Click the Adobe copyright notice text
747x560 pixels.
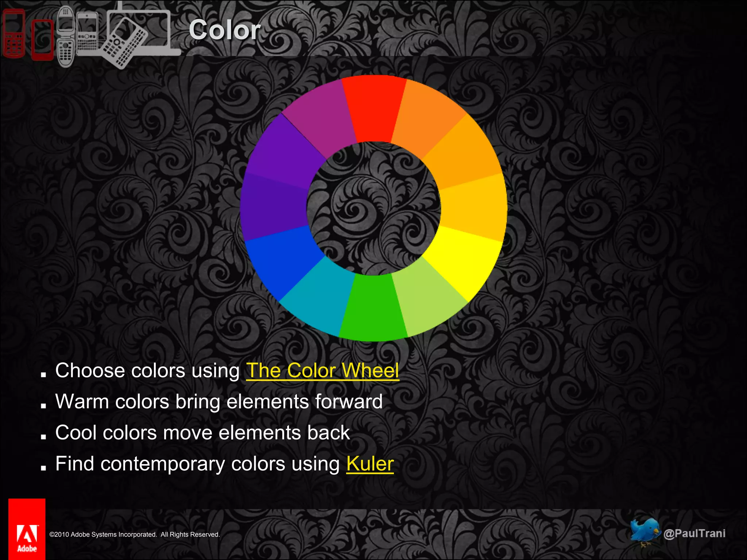click(x=134, y=534)
